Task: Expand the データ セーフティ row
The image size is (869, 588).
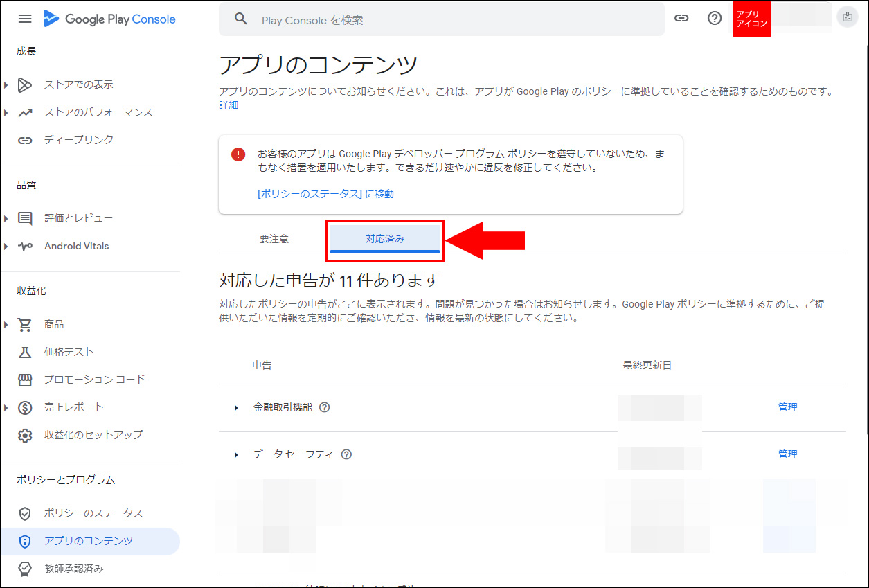Action: click(236, 455)
